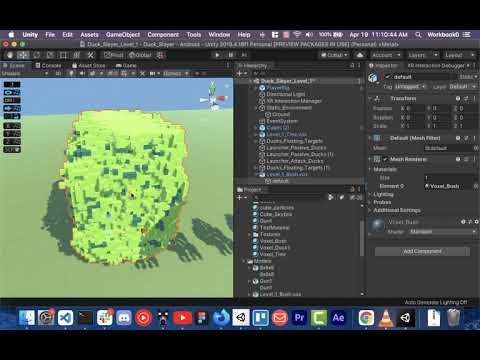480x360 pixels.
Task: Switch to the Game tab
Action: pos(126,66)
